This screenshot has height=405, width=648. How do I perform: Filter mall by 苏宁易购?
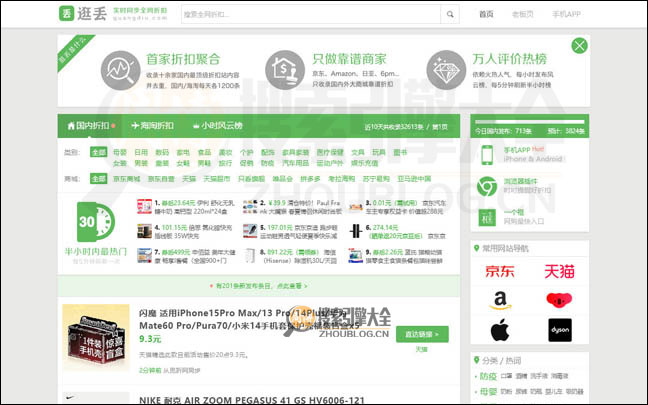point(376,179)
